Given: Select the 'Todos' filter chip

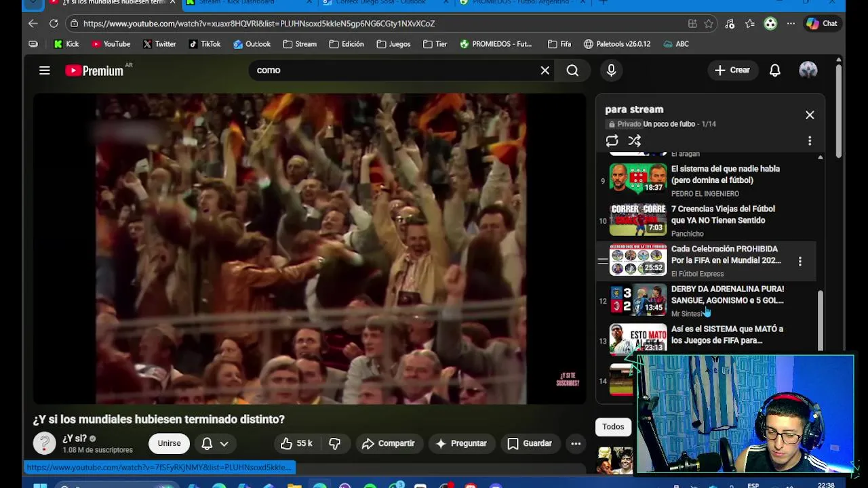Looking at the screenshot, I should pos(613,427).
